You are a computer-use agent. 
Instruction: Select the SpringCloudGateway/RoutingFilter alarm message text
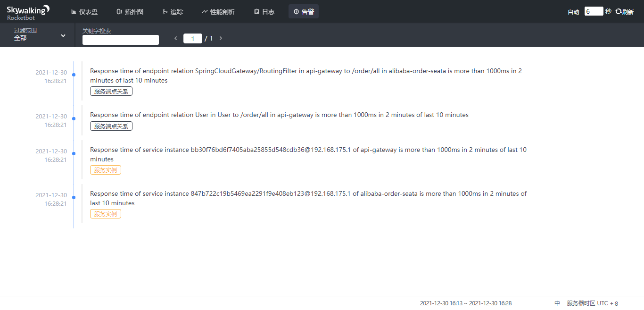[306, 75]
